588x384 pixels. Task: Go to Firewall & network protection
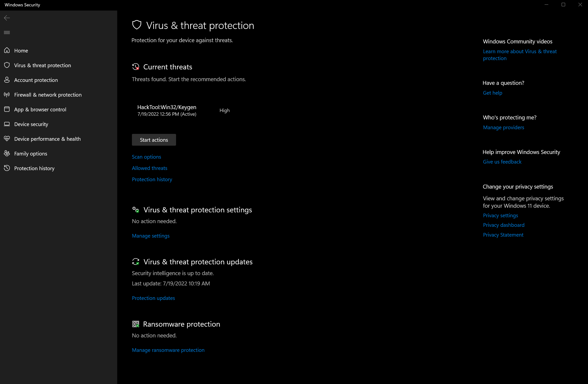click(x=59, y=95)
